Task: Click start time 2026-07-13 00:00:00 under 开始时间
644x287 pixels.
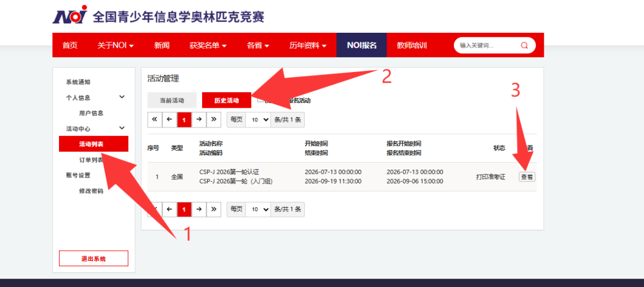Action: [x=333, y=172]
